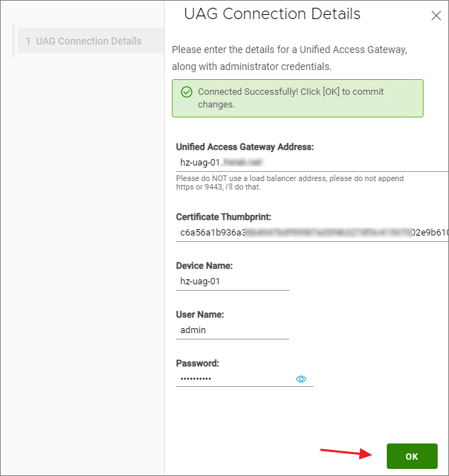Close the UAG Connection Details dialog

click(436, 16)
